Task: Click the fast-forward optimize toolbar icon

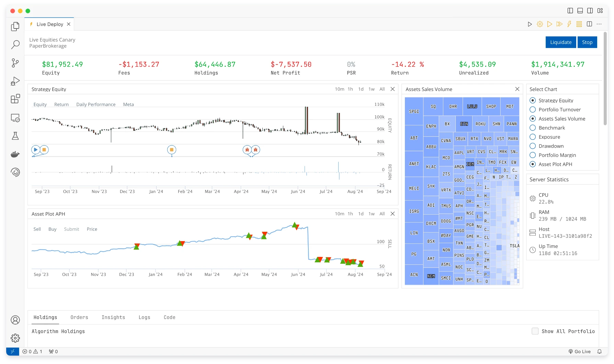Action: point(559,24)
